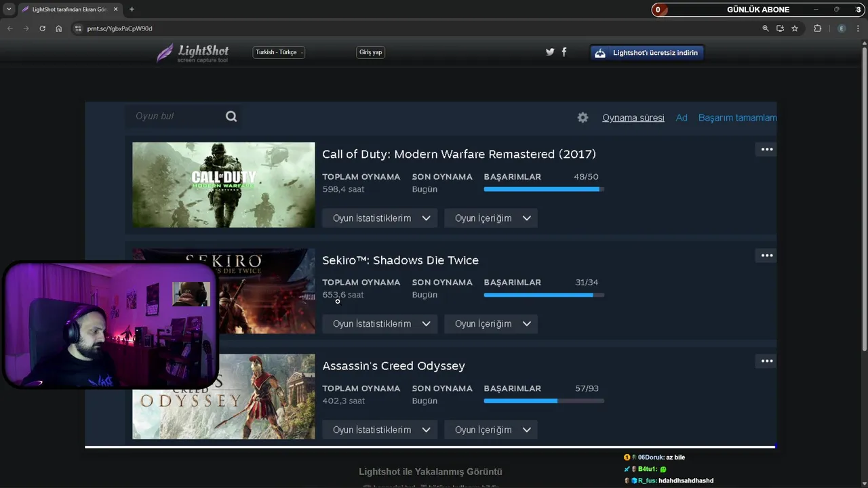The height and width of the screenshot is (488, 868).
Task: Click the R_fus chat message
Action: 669,481
